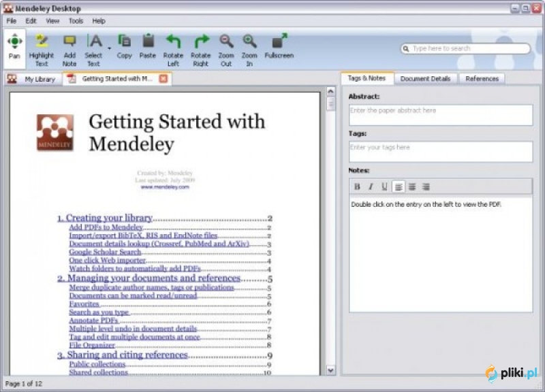Viewport: 545px width, 392px height.
Task: Open 'Watch folders to automatically add PDFs'
Action: [135, 269]
